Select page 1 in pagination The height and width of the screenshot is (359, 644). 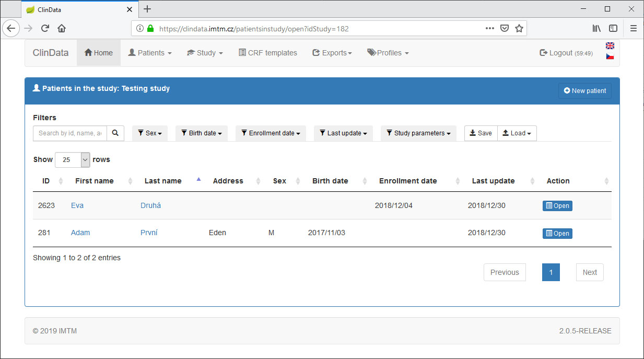click(551, 272)
